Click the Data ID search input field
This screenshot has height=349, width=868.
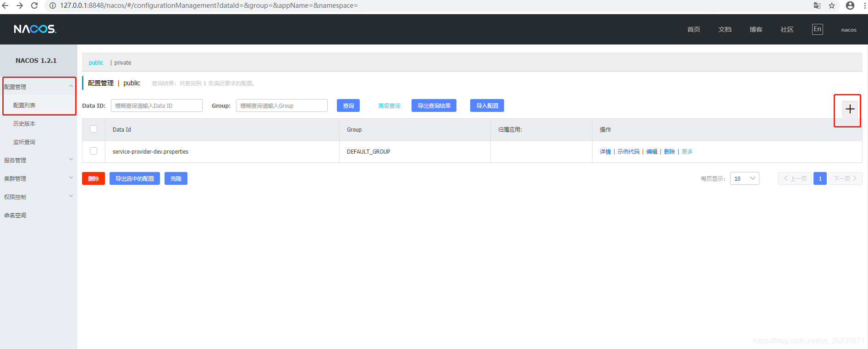click(156, 105)
